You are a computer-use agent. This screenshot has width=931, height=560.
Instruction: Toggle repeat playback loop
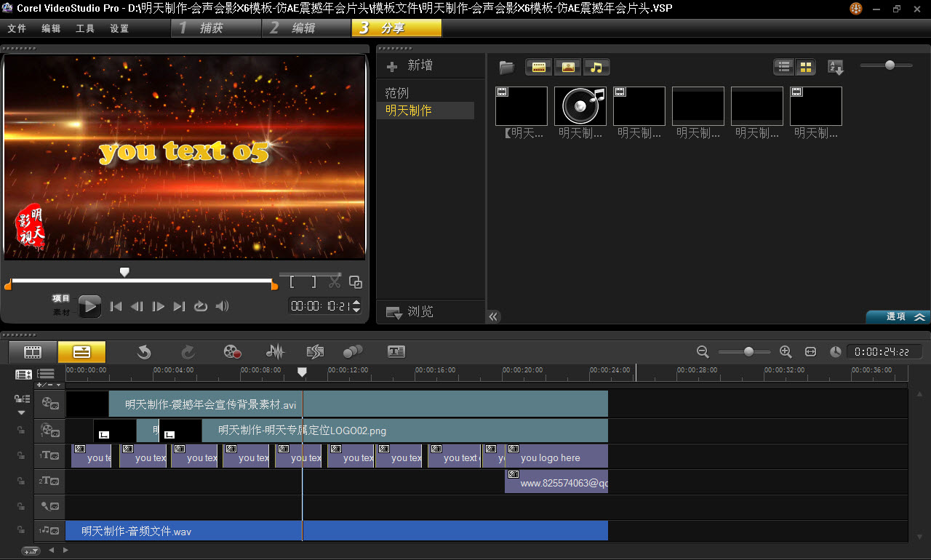pyautogui.click(x=201, y=307)
